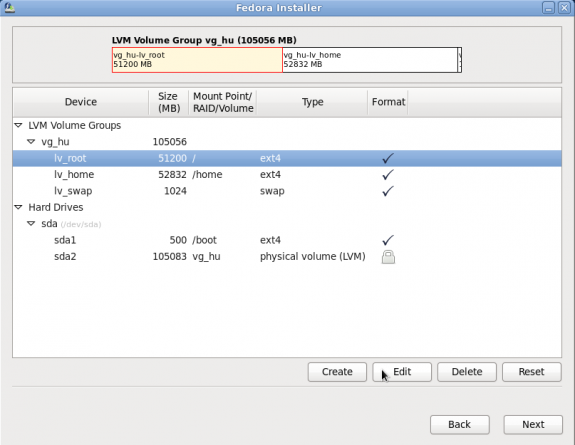The image size is (575, 445).
Task: Click the /boot mount point cell
Action: (204, 240)
